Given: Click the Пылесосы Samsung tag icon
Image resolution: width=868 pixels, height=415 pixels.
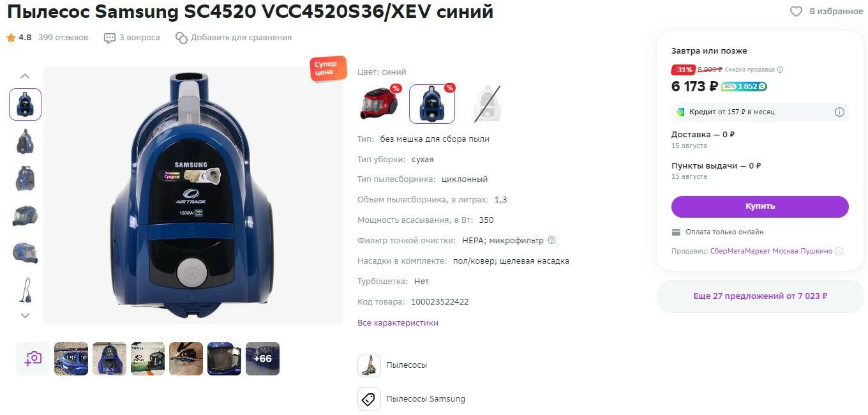Looking at the screenshot, I should pos(369,399).
